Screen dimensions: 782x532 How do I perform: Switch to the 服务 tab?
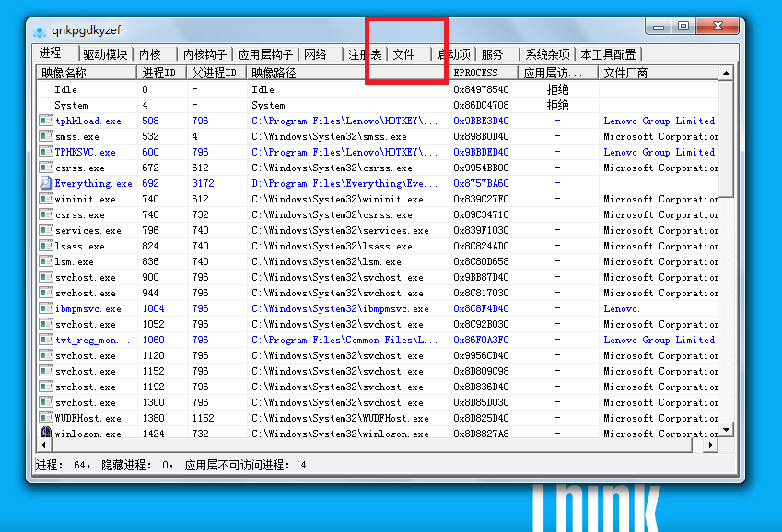coord(497,54)
